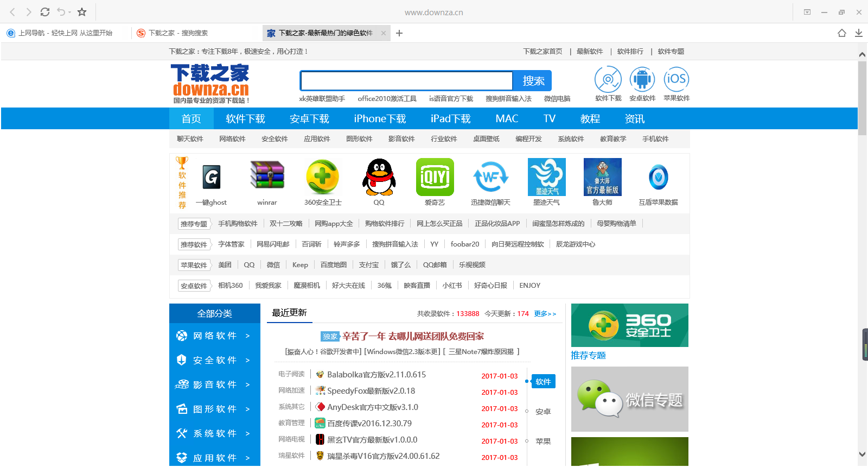Image resolution: width=868 pixels, height=467 pixels.
Task: Open the AnyDesk官方中文版 list icon
Action: tap(320, 407)
